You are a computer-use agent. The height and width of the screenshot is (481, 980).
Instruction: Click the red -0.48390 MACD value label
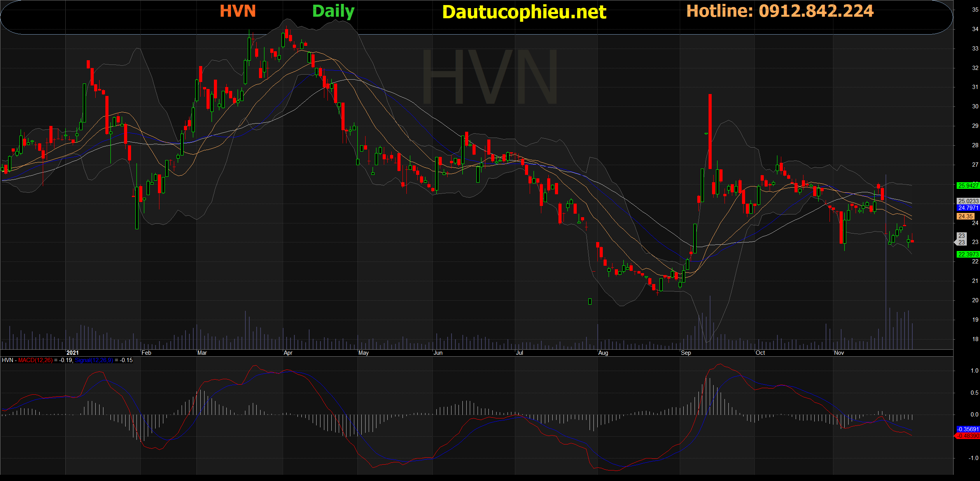[968, 436]
